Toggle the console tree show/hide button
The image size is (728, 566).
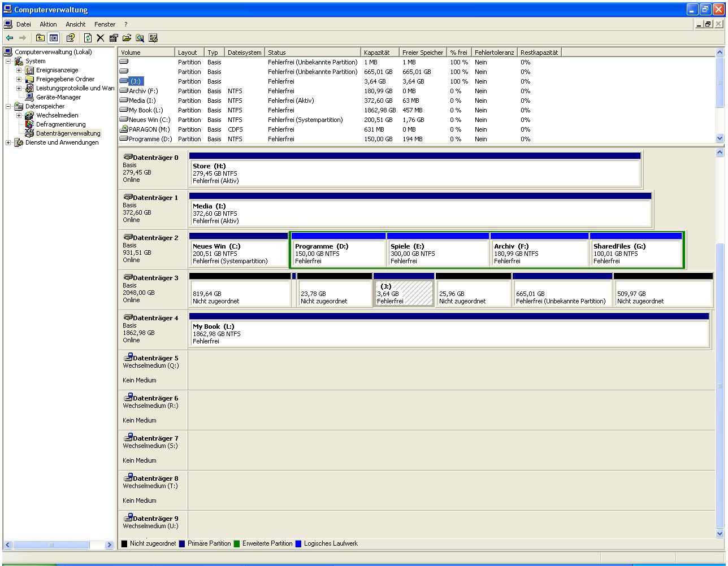point(54,38)
